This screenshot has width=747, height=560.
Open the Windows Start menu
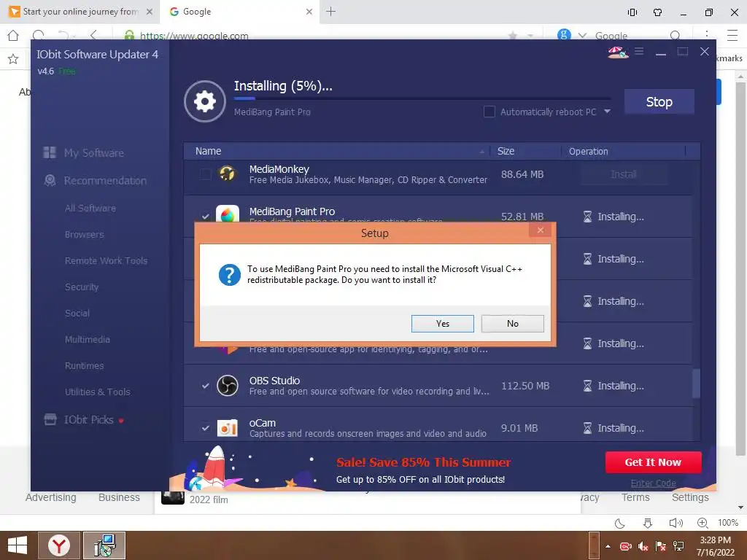(18, 545)
